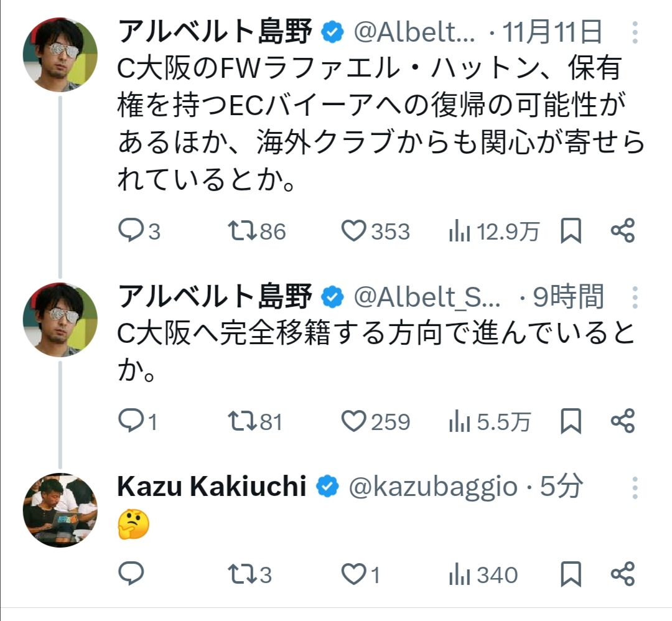Open more options on Kazu Kakiuchi's tweet
Viewport: 672px width, 621px height.
(635, 487)
